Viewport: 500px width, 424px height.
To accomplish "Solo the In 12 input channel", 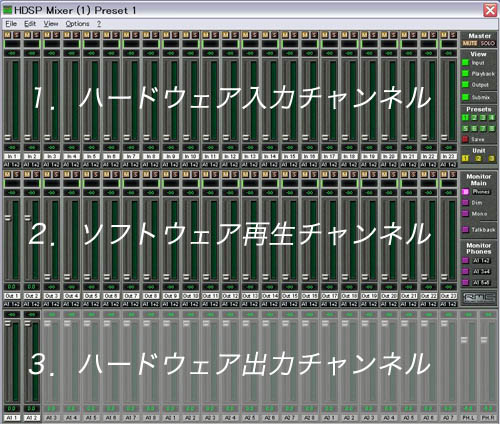I will [x=234, y=35].
